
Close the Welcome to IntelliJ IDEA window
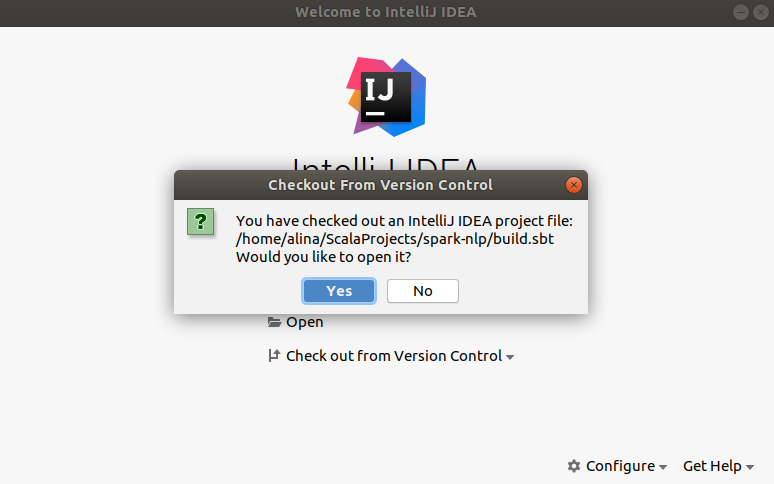pos(761,12)
